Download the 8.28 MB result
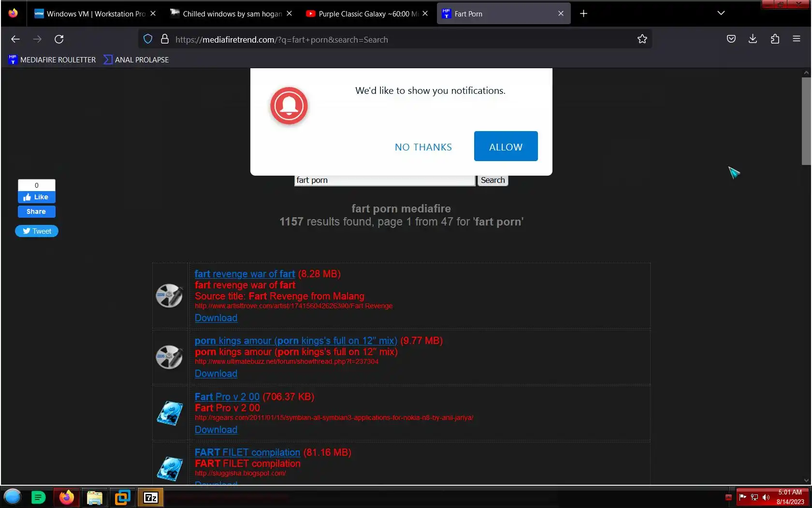Screen dimensions: 812x508 [x=216, y=318]
